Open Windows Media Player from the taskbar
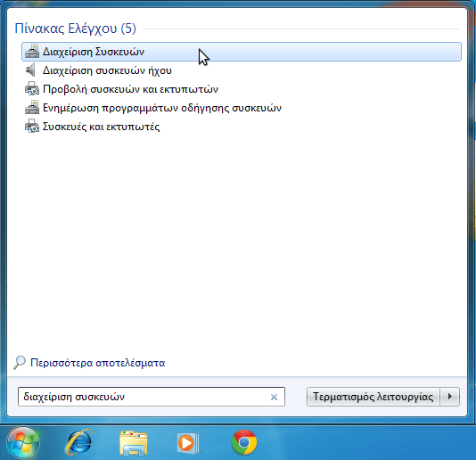This screenshot has width=476, height=460. coord(187,443)
